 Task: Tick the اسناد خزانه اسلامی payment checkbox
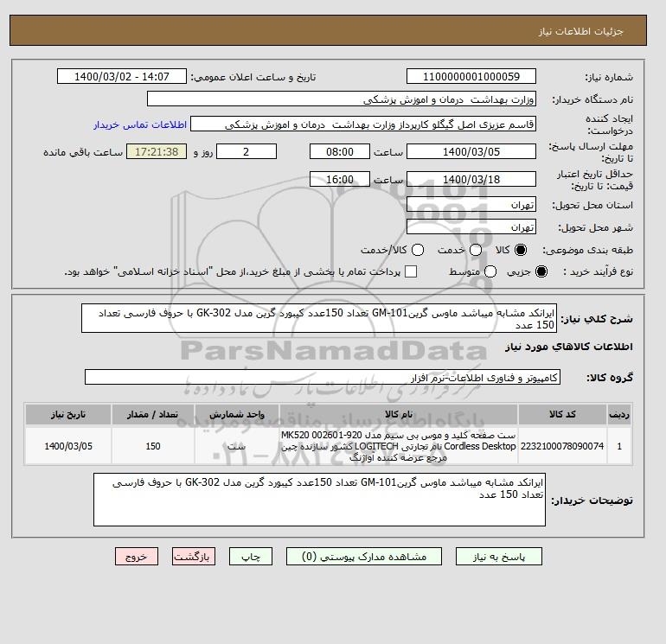411,271
